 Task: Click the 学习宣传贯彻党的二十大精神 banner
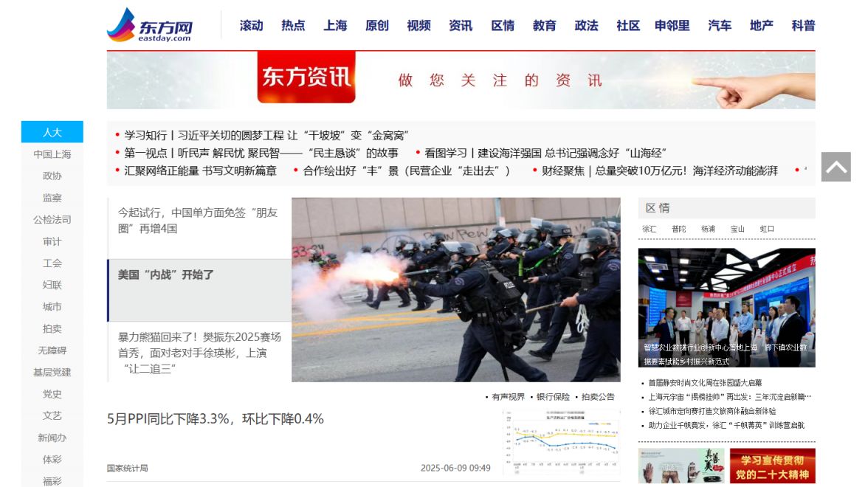coord(772,466)
